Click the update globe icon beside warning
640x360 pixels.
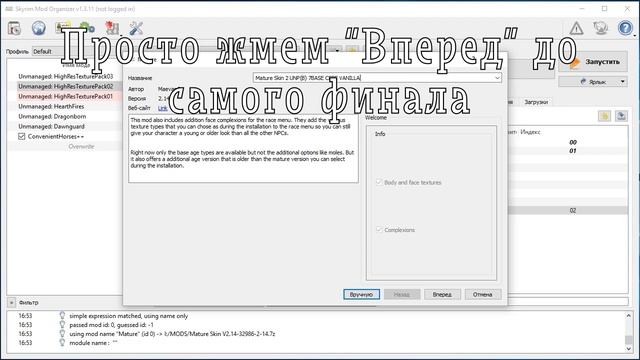click(x=601, y=28)
